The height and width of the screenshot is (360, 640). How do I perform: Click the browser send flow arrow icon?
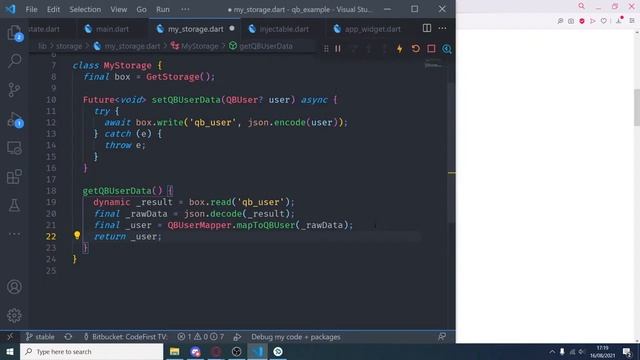[x=593, y=21]
